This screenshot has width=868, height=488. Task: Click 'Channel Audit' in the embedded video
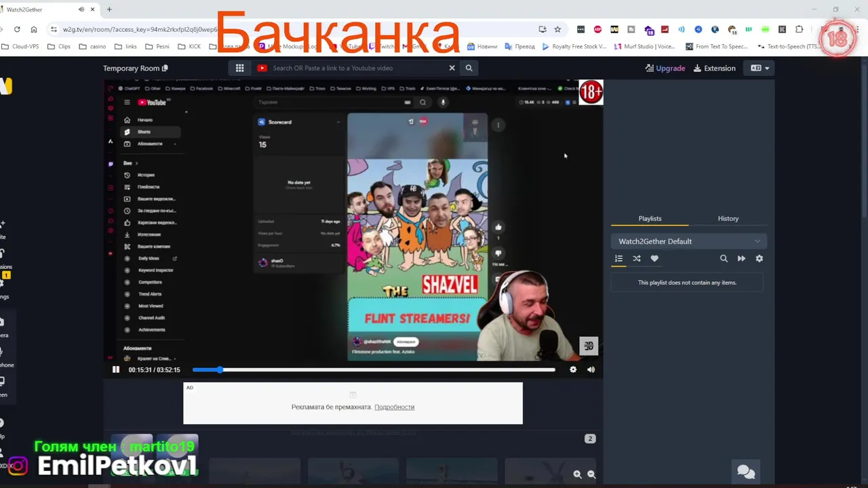coord(152,317)
